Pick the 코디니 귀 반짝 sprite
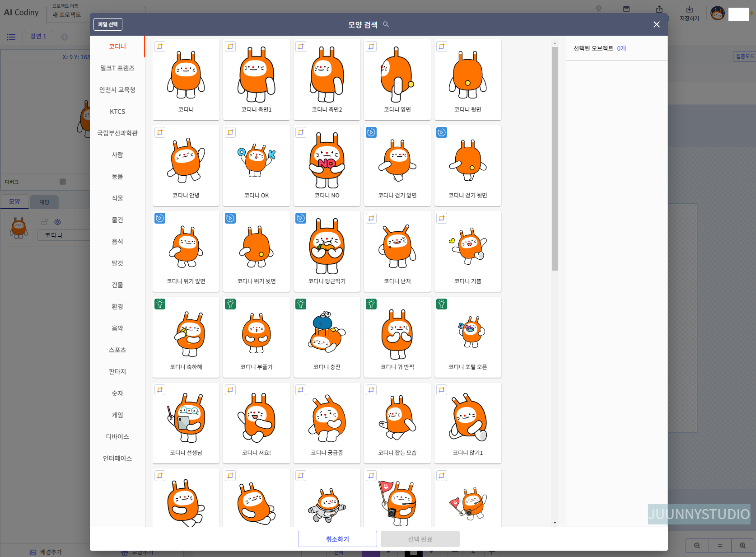This screenshot has width=756, height=557. [x=397, y=337]
